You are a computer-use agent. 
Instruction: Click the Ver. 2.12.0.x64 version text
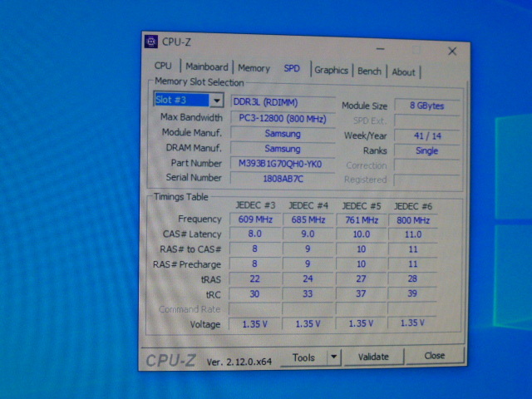239,362
